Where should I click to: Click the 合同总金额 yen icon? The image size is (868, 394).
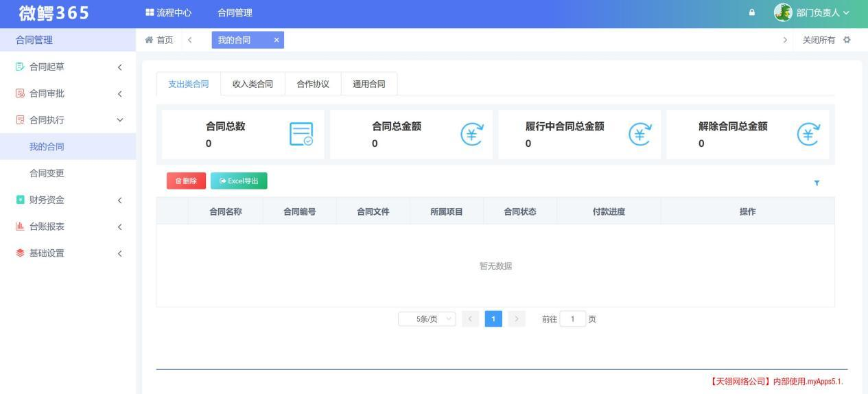pos(471,134)
